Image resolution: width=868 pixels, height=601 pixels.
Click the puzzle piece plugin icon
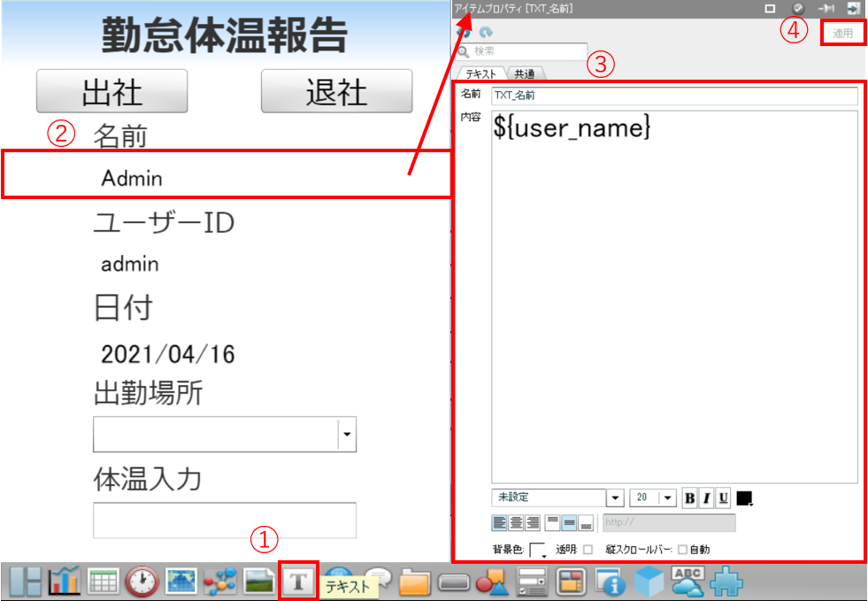(726, 581)
